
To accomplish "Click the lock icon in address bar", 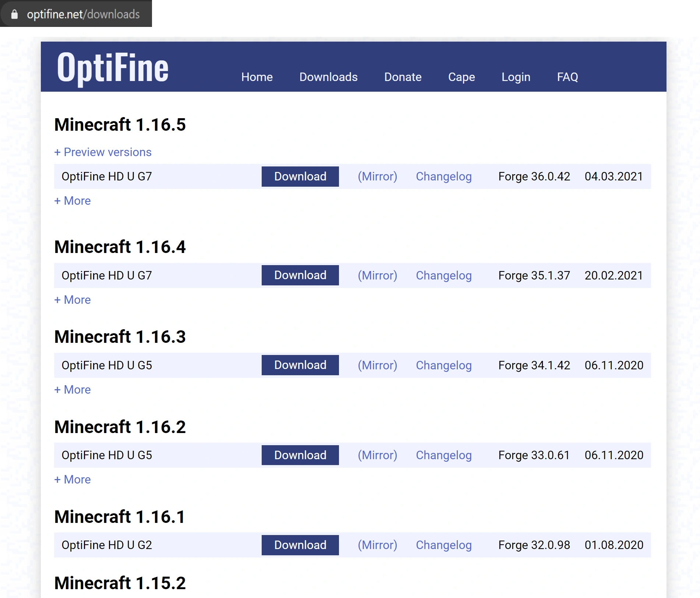I will 14,14.
